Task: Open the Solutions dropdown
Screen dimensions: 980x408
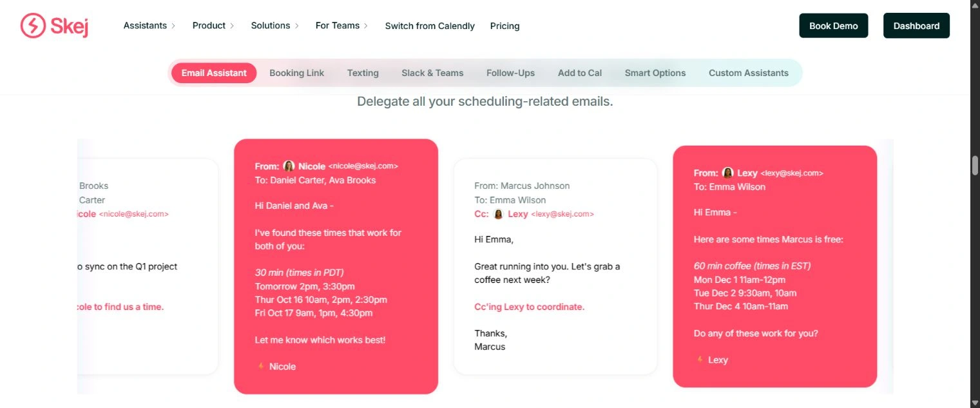Action: pos(275,26)
